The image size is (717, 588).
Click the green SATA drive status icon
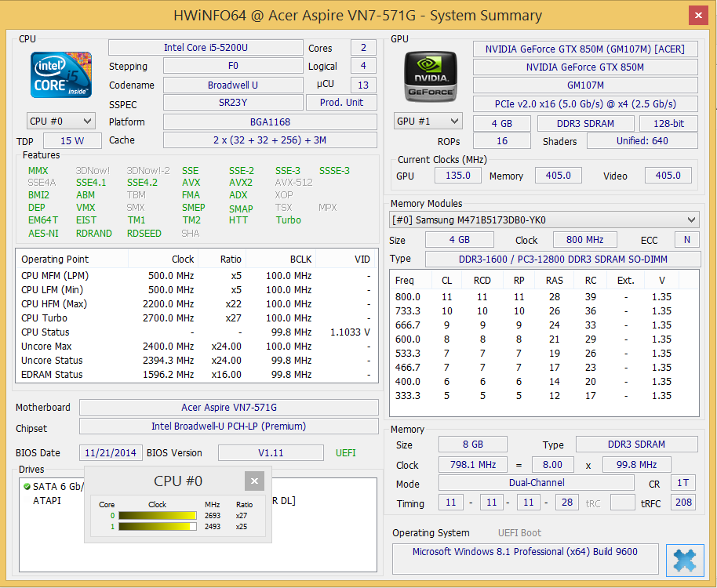27,487
